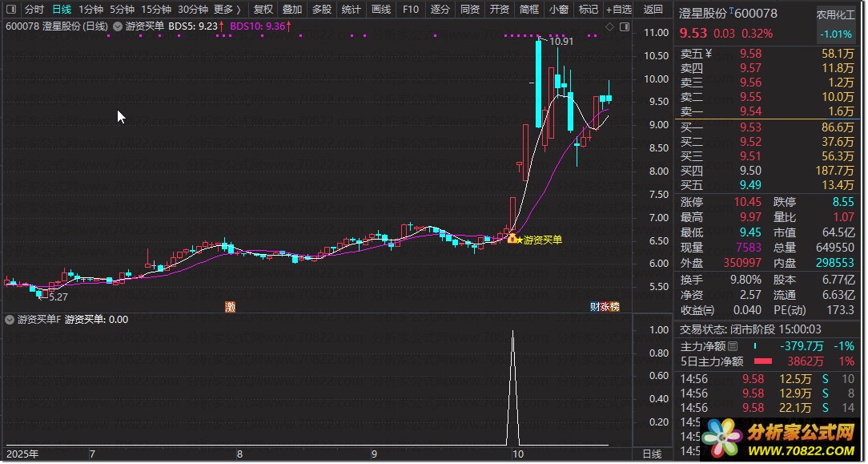
Task: Click the 市值 64.5亿 value
Action: [838, 232]
